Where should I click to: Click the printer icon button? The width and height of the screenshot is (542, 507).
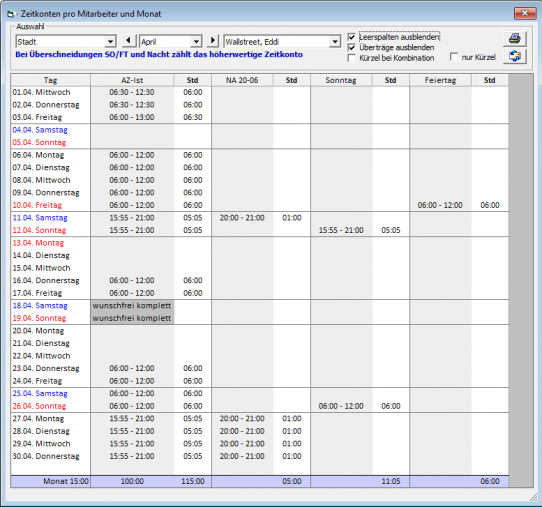click(x=514, y=39)
